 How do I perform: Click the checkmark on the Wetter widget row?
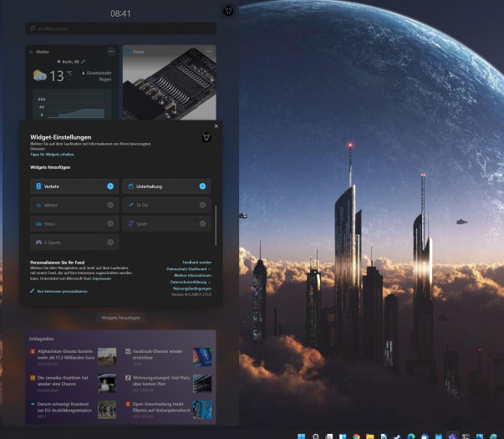[110, 205]
